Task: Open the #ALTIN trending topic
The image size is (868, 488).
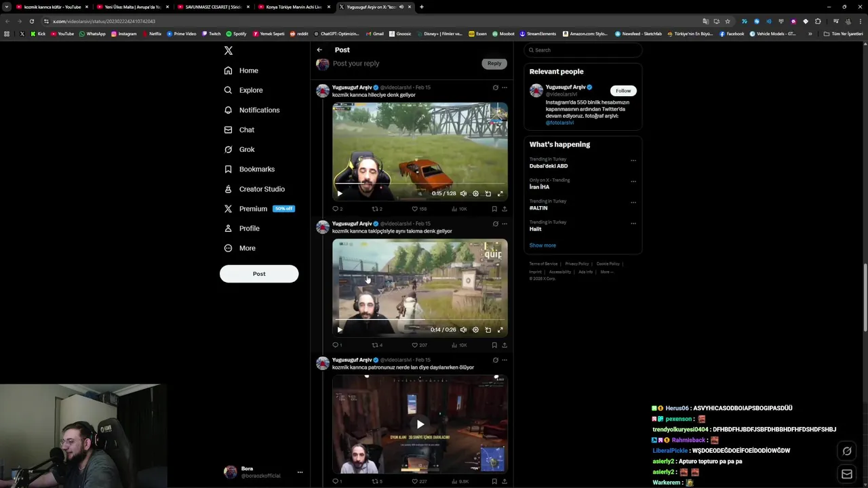Action: 538,208
